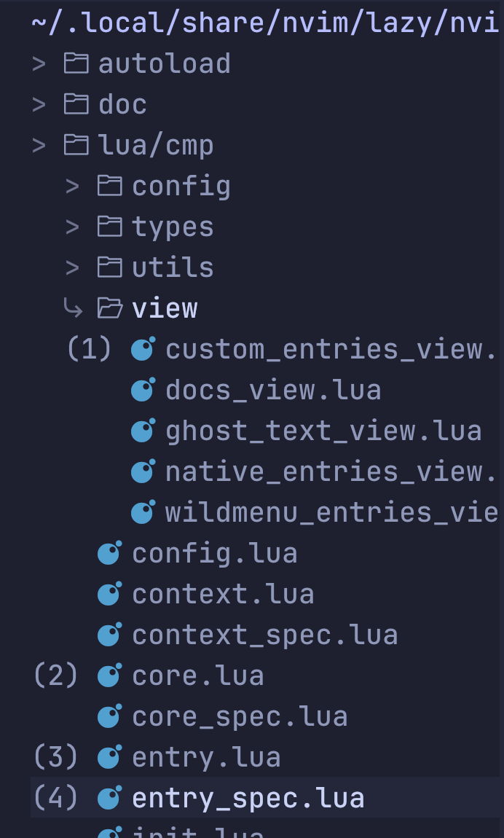Image resolution: width=504 pixels, height=838 pixels.
Task: Expand the doc folder arrow
Action: [x=39, y=104]
